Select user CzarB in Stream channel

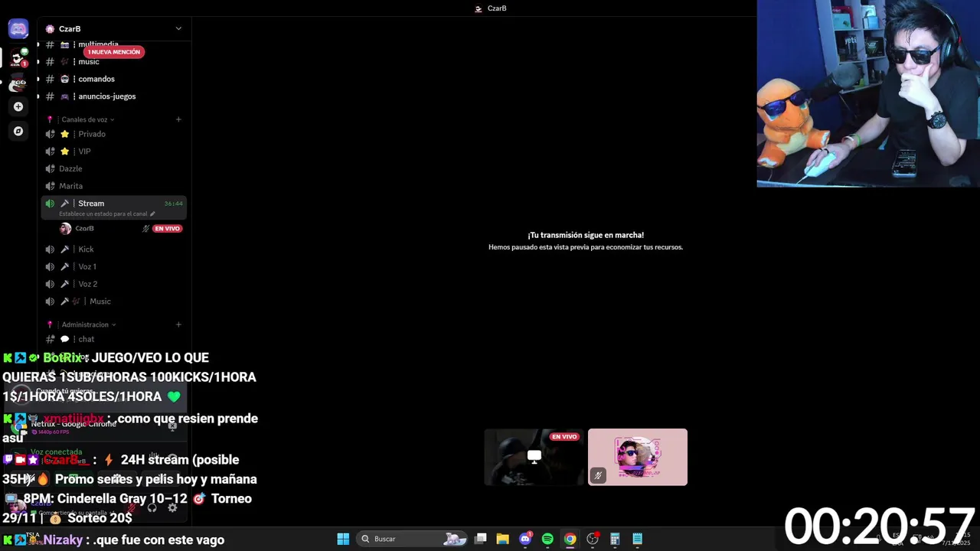coord(84,228)
